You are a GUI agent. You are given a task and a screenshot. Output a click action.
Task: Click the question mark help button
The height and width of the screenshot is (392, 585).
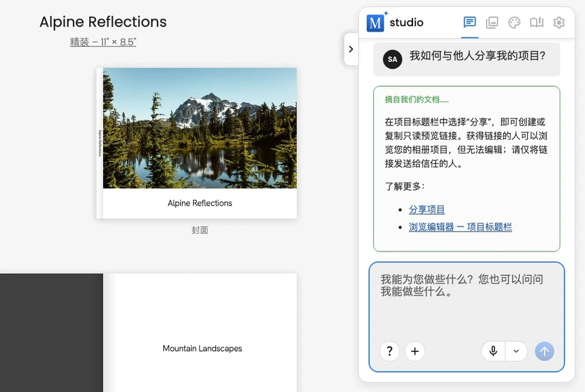coord(390,351)
